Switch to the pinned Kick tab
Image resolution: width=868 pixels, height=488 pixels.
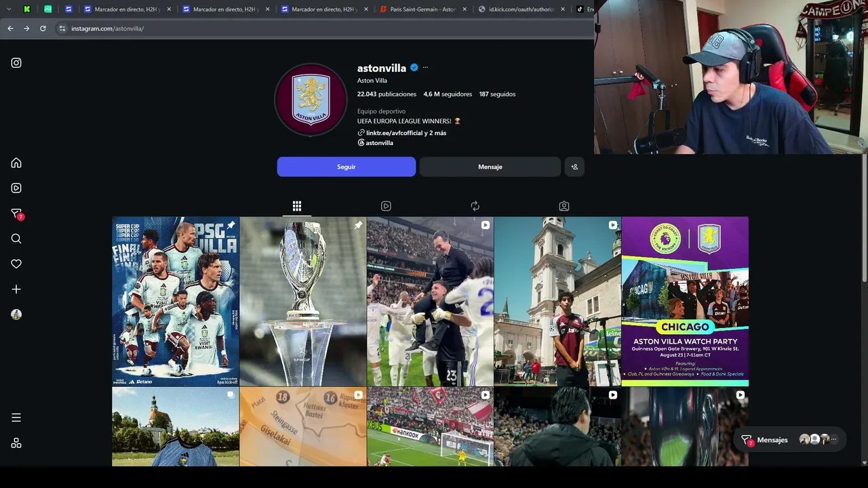click(x=27, y=9)
